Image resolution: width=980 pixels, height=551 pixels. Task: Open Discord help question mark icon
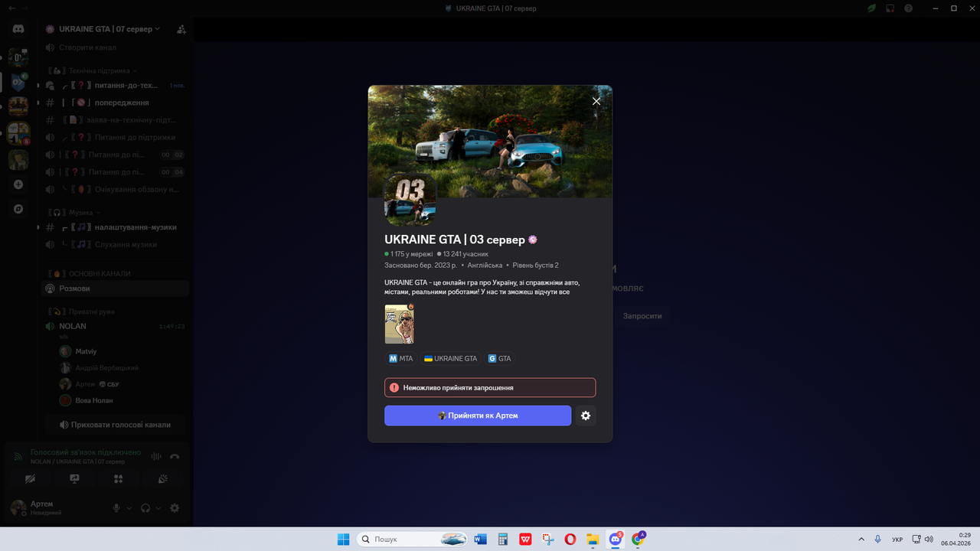[x=909, y=8]
